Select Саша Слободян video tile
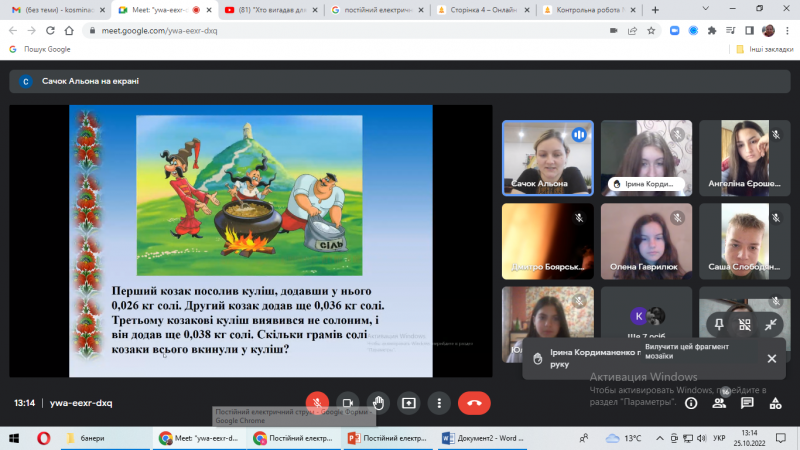Screen dimensions: 800x450 744,241
